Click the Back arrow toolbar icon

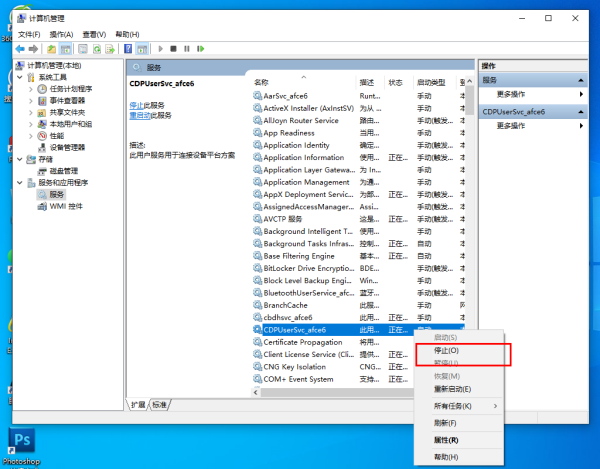click(20, 49)
